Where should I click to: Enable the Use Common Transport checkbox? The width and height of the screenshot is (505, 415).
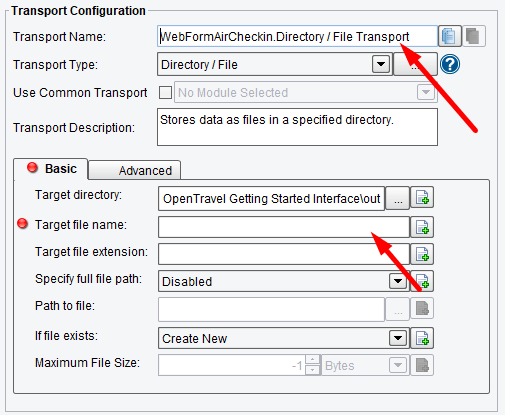click(165, 92)
